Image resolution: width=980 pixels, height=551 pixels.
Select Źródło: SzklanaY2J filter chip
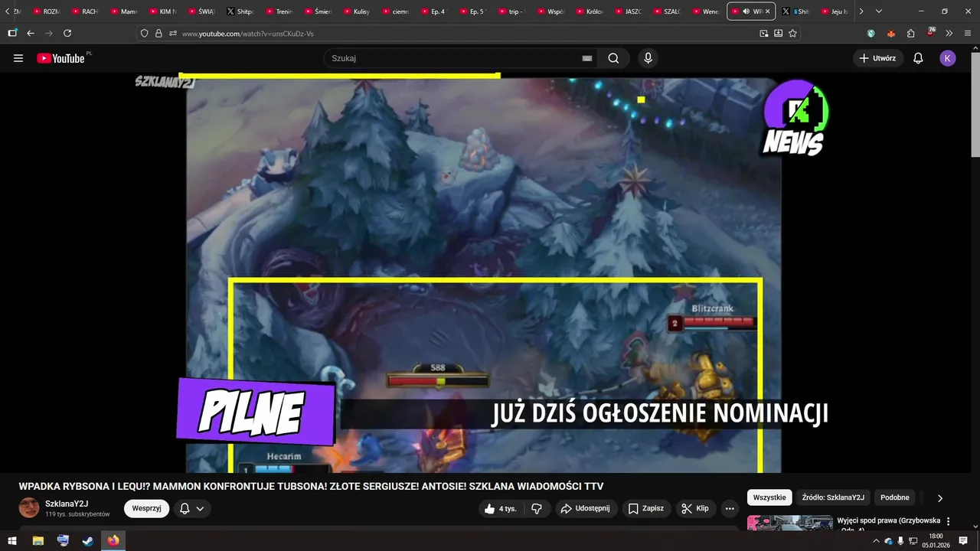pyautogui.click(x=833, y=497)
